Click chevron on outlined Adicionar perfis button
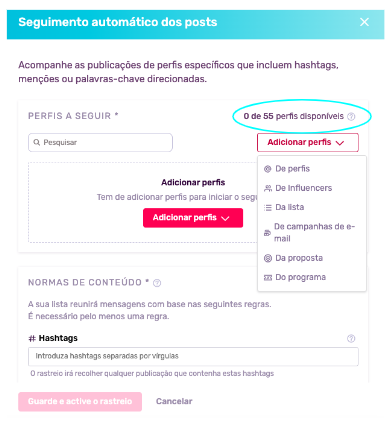The height and width of the screenshot is (424, 391). tap(340, 143)
